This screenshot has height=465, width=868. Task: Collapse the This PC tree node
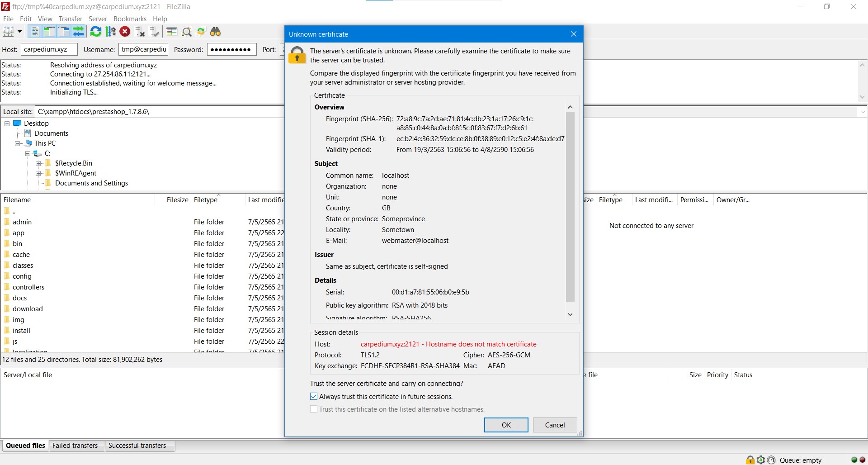point(18,143)
